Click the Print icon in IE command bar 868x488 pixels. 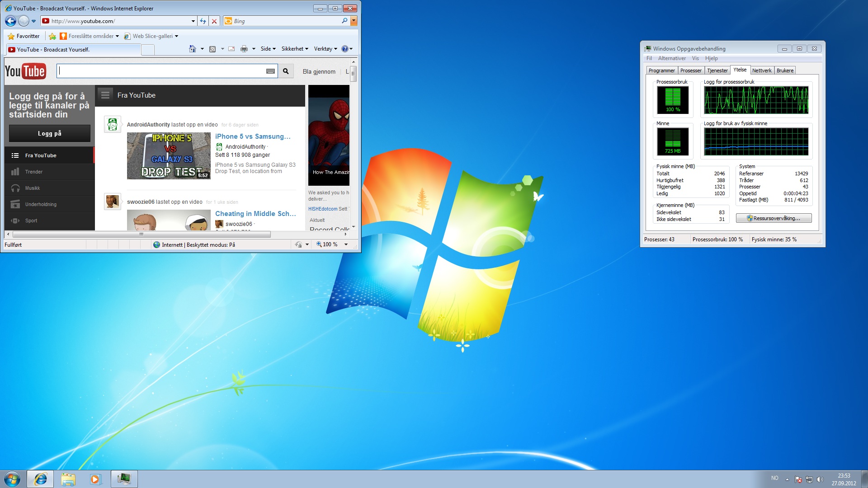click(x=244, y=49)
